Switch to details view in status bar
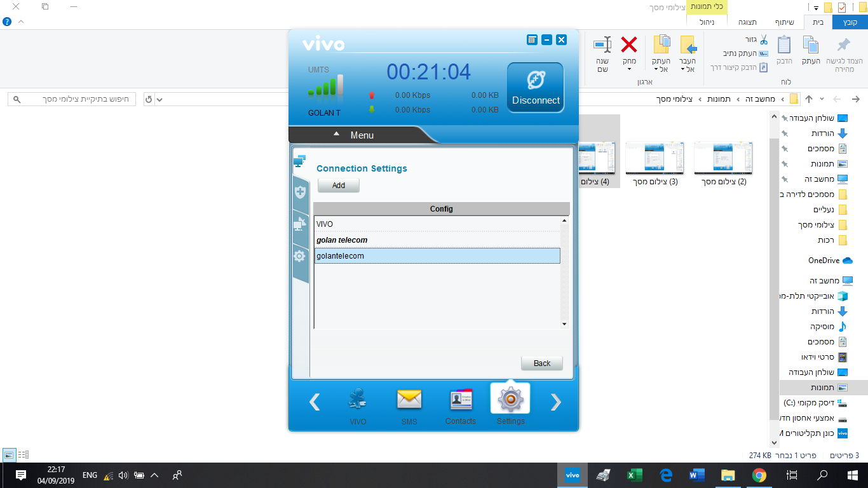 pyautogui.click(x=24, y=455)
